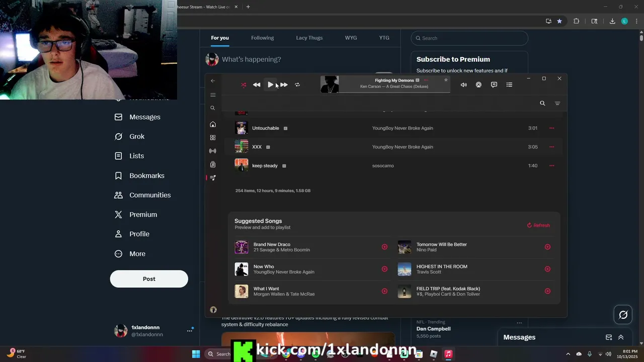This screenshot has height=362, width=644.
Task: Switch to For you tab on X
Action: 220,38
